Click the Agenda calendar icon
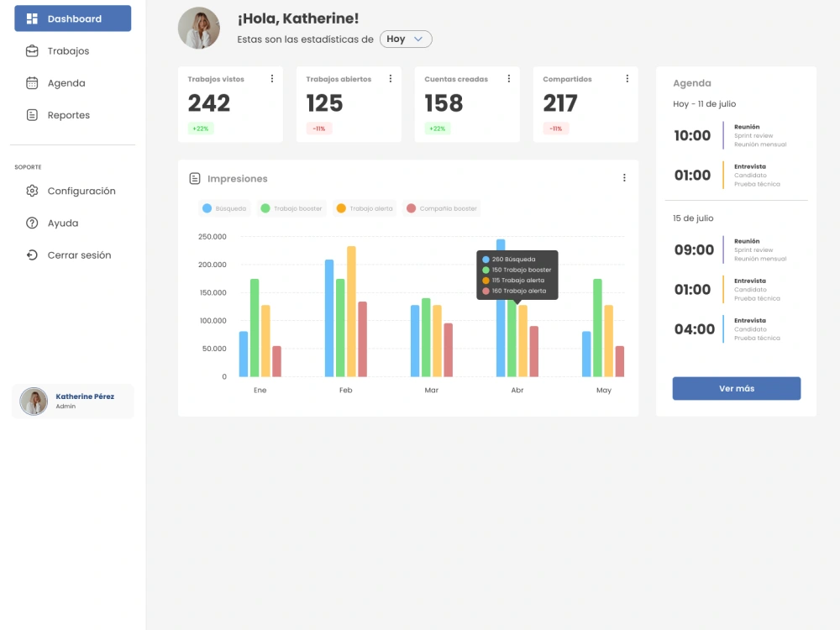This screenshot has width=840, height=630. coord(30,82)
